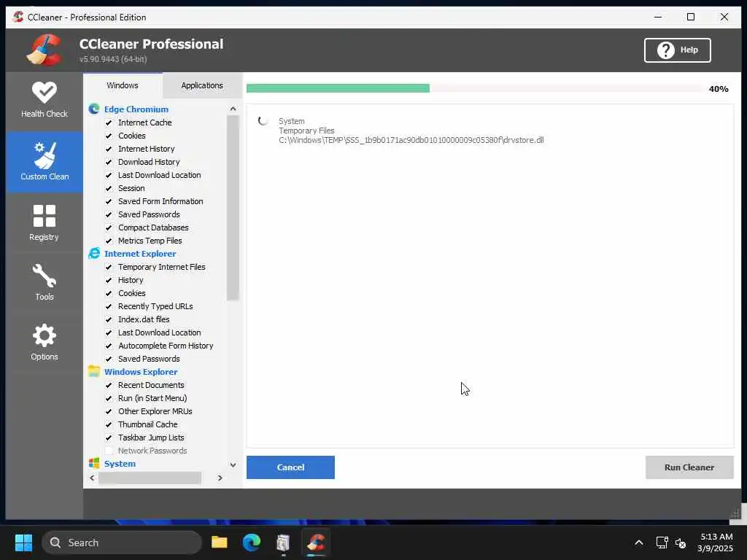This screenshot has width=747, height=560.
Task: Toggle Metrics Temp Files checkbox
Action: pos(109,241)
